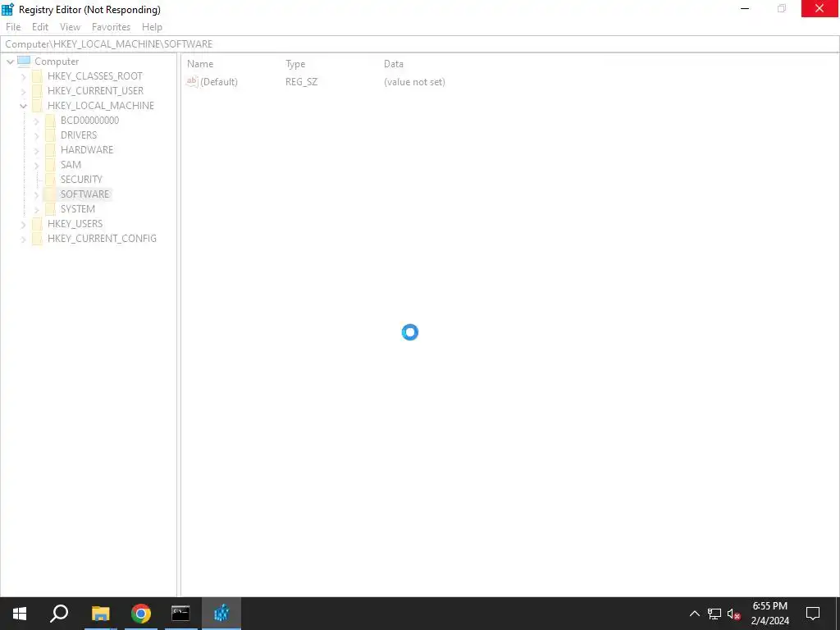The height and width of the screenshot is (630, 840).
Task: Select HKEY_LOCAL_MACHINE in the tree
Action: [101, 106]
